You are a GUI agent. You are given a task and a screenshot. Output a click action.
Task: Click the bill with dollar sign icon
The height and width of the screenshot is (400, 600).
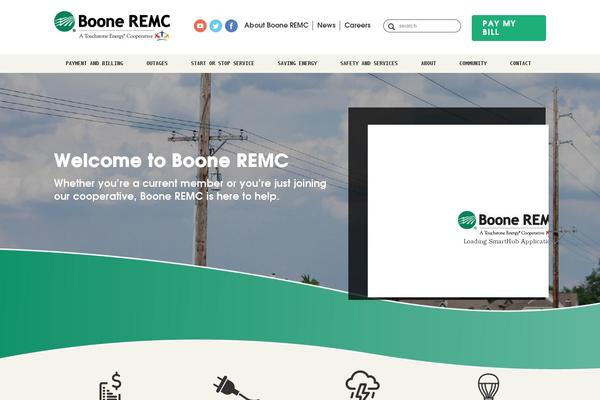tap(111, 386)
